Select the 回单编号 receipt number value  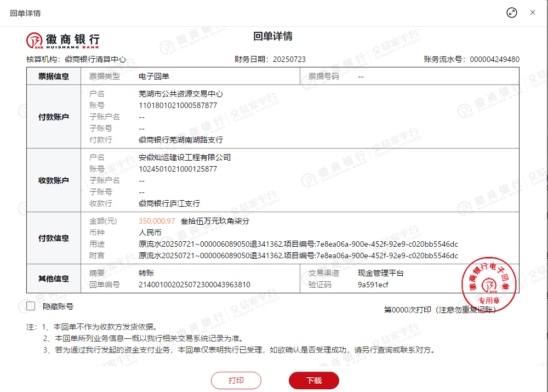point(195,285)
